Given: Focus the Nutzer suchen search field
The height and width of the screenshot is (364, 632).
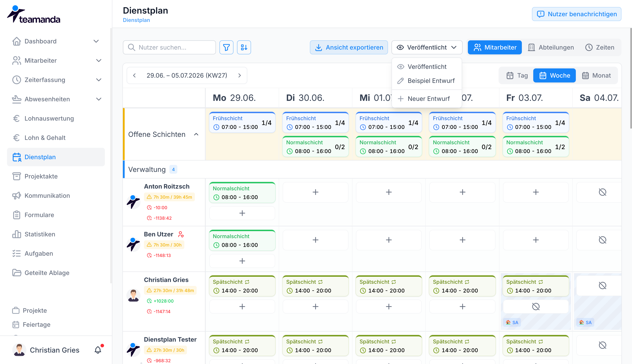Looking at the screenshot, I should pos(169,47).
